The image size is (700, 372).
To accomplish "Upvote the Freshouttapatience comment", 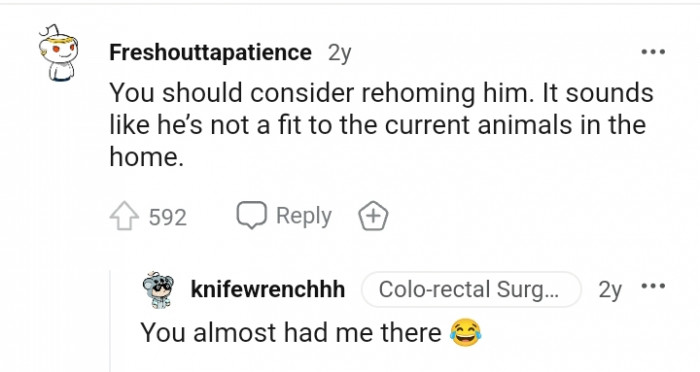I will [124, 216].
